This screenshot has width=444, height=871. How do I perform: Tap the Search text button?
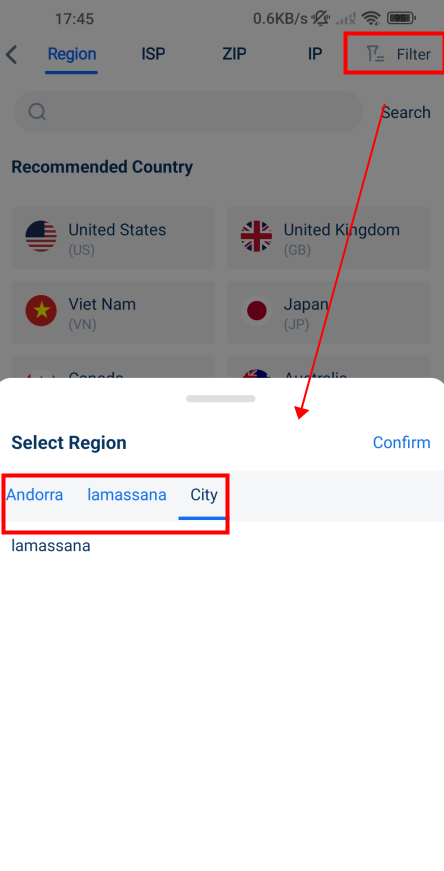pos(406,112)
